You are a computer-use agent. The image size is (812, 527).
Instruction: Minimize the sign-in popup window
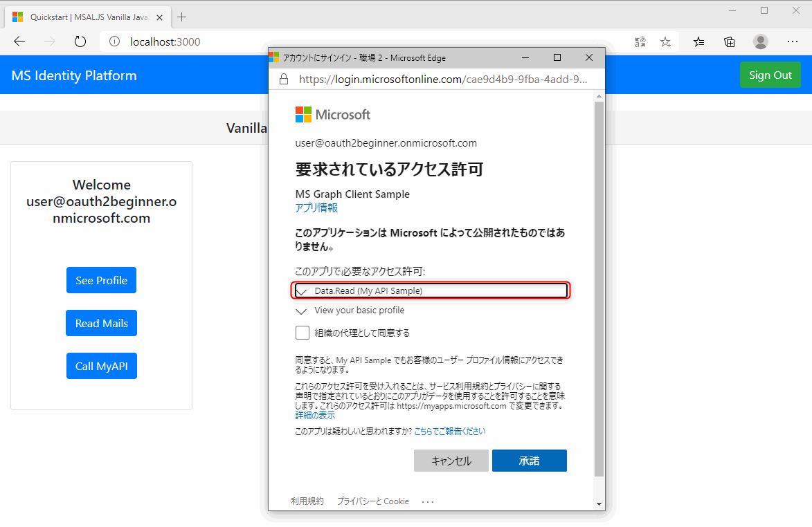(x=525, y=57)
